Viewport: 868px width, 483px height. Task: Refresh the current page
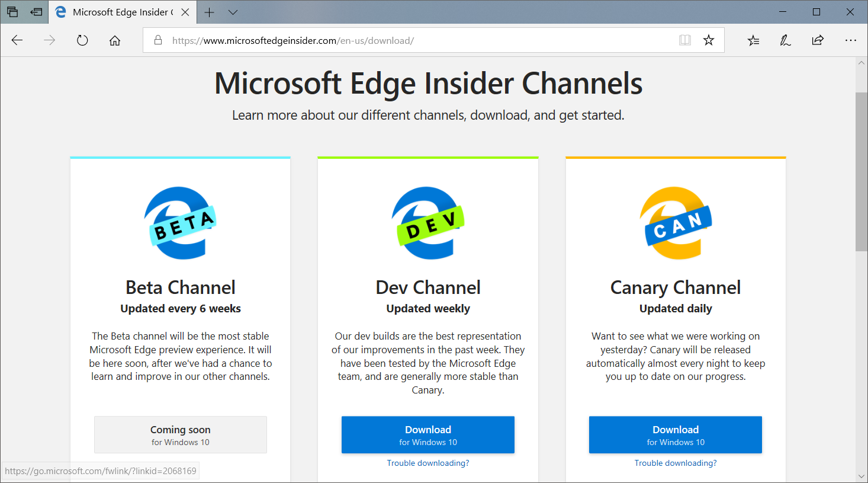[x=82, y=40]
